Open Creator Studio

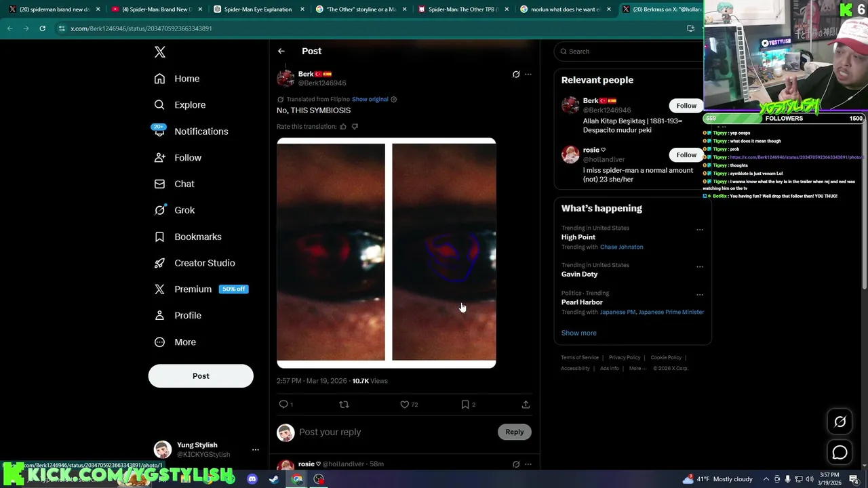click(x=194, y=263)
